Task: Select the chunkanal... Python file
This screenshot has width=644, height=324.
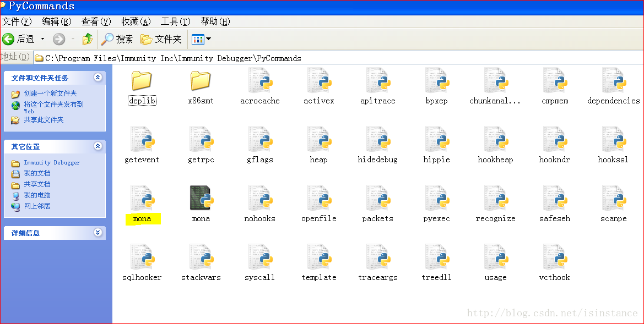Action: (x=496, y=81)
